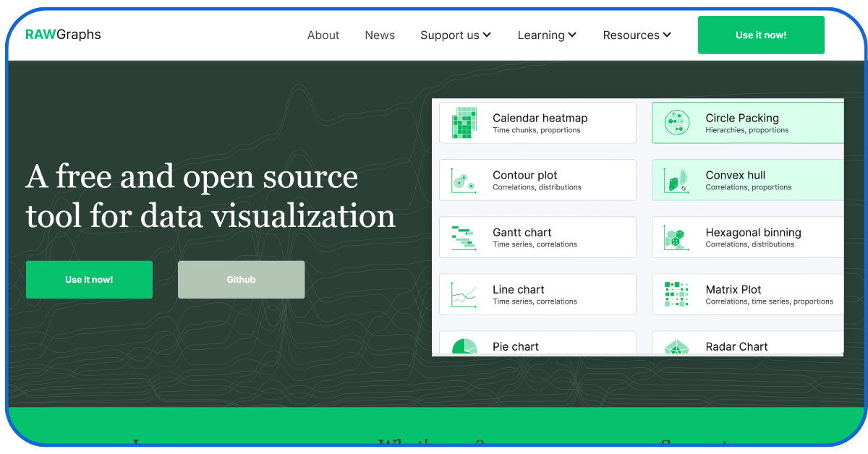This screenshot has height=454, width=868.
Task: Click the RAWGraphs logo
Action: (x=62, y=34)
